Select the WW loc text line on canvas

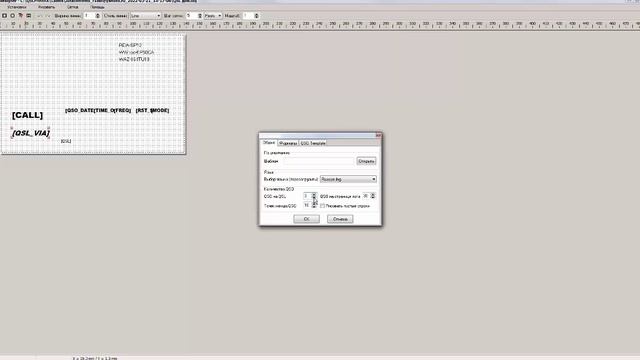coord(136,52)
